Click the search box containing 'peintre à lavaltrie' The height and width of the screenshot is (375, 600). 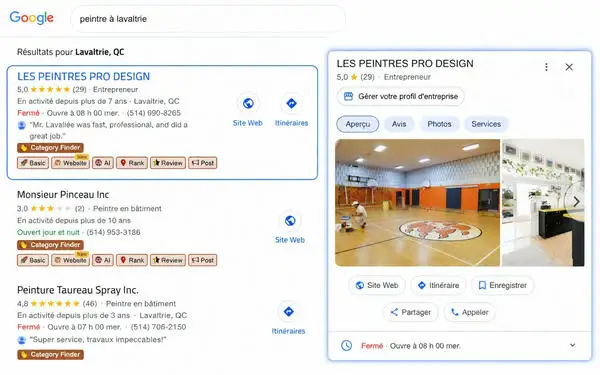208,19
